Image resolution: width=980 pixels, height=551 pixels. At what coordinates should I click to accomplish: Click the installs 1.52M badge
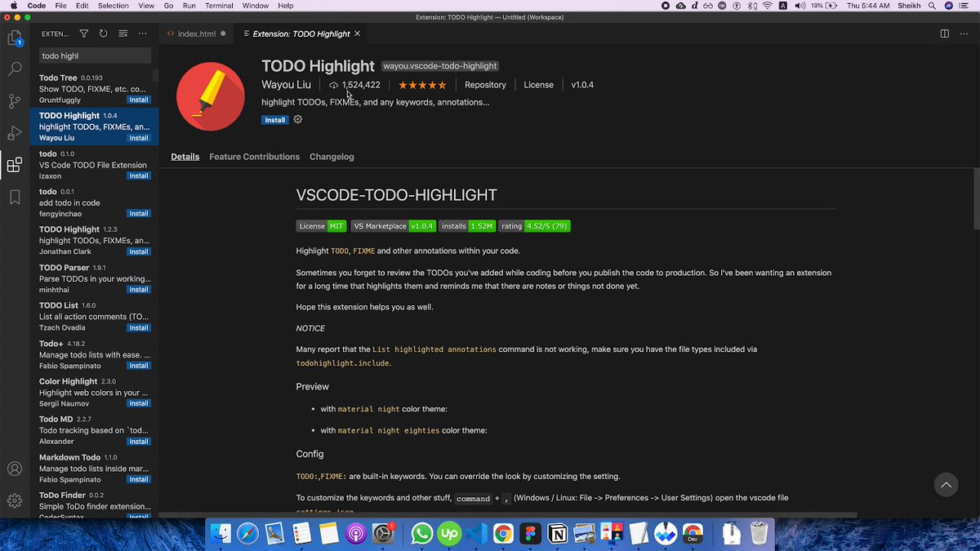467,226
